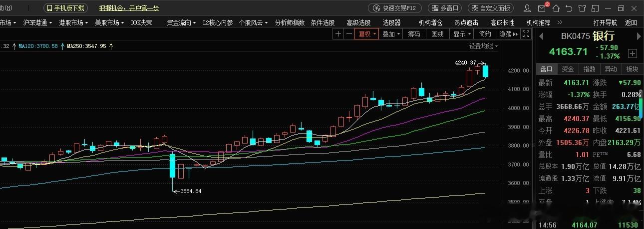The width and height of the screenshot is (644, 229).
Task: Zoom out chart with minus button
Action: [349, 34]
